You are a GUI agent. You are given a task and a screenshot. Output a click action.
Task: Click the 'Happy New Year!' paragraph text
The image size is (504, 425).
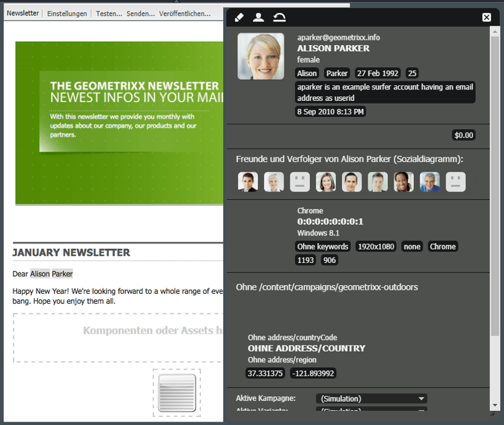118,296
